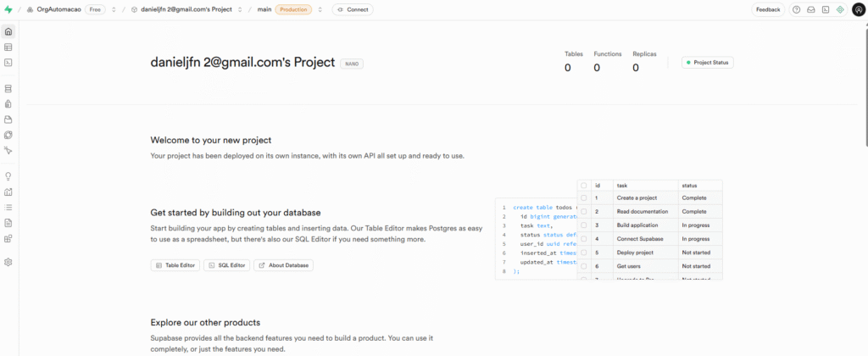Toggle the select-all checkbox in table header
This screenshot has width=868, height=356.
pyautogui.click(x=583, y=185)
